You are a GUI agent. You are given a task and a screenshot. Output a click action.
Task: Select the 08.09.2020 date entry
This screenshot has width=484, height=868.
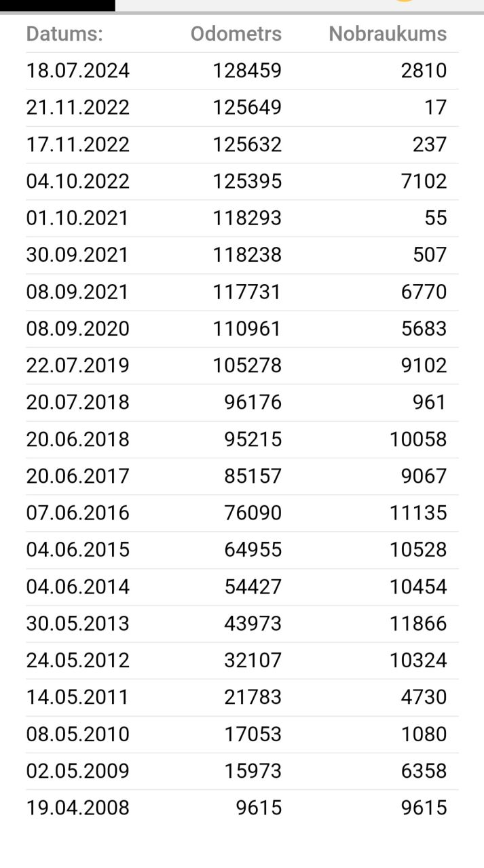[x=77, y=328]
